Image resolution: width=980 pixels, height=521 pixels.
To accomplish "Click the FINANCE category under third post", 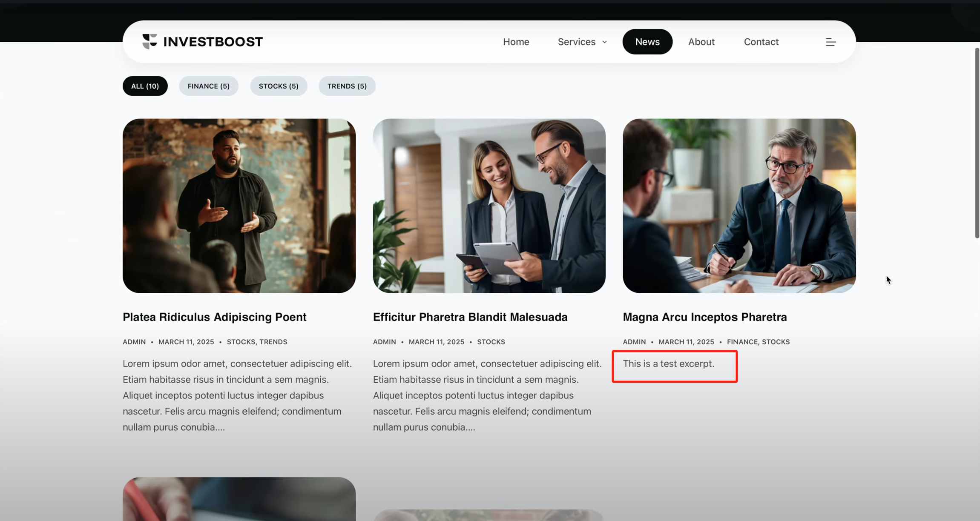I will click(x=742, y=342).
